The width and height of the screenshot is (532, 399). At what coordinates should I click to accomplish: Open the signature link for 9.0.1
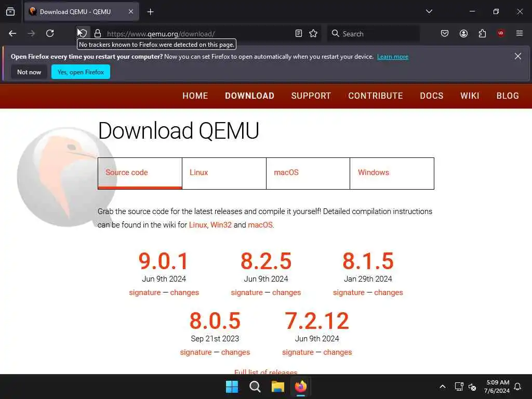coord(145,292)
